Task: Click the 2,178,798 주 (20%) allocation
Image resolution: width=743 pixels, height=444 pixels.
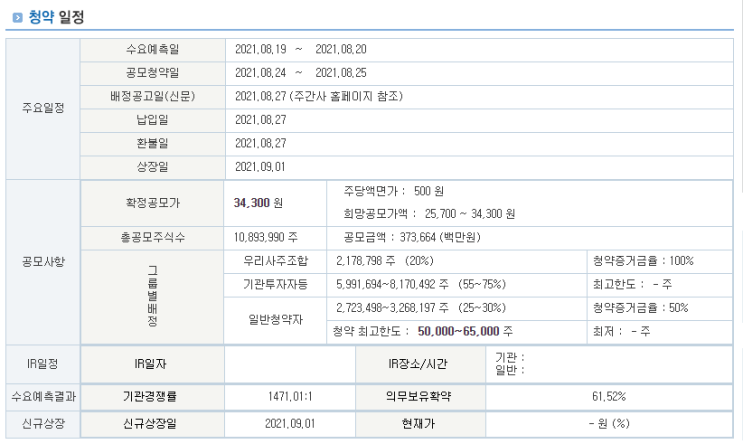Action: click(385, 261)
